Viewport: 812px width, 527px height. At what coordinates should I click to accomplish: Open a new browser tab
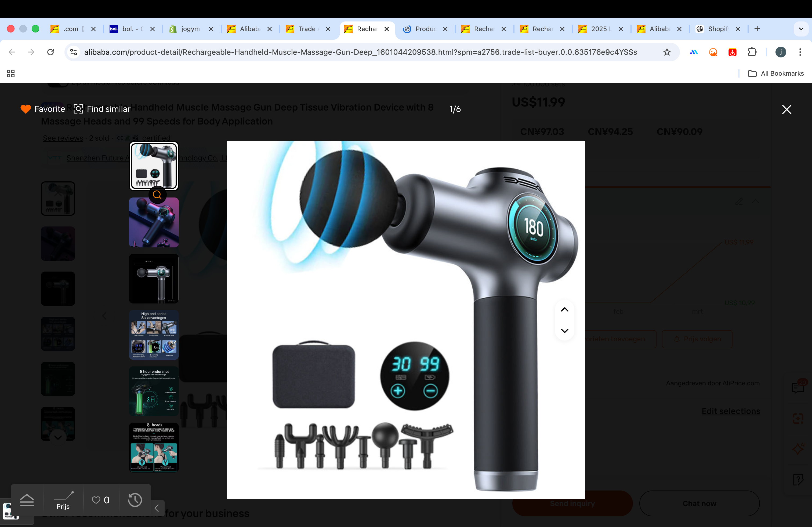click(757, 29)
